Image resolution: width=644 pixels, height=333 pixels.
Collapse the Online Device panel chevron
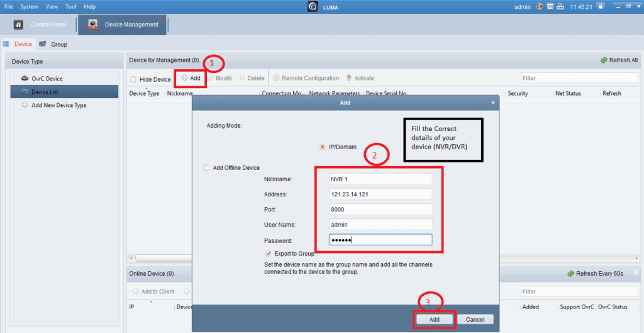[635, 273]
